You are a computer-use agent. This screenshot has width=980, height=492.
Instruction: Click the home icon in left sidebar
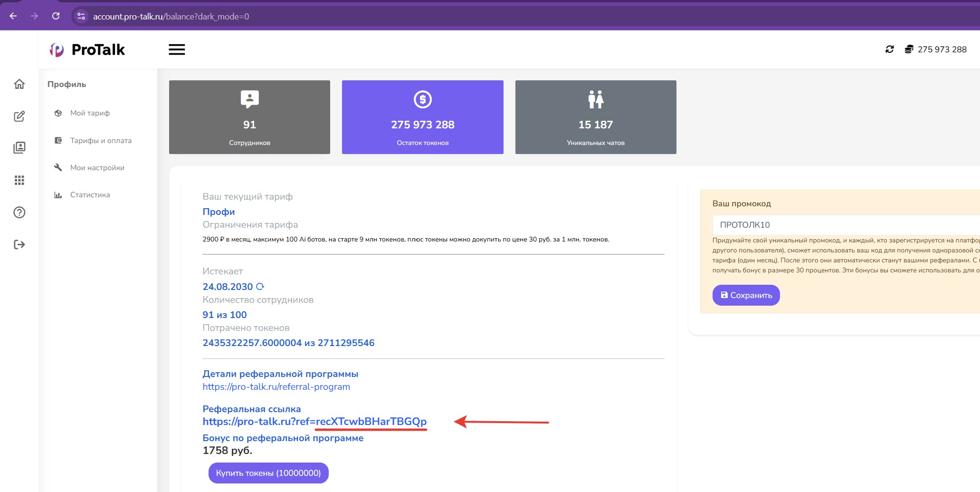pos(19,84)
